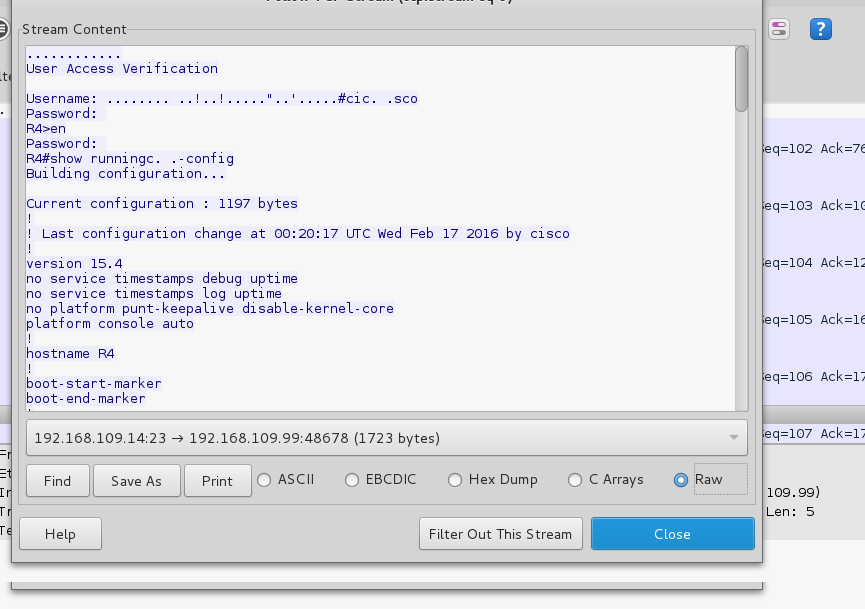Click the 'User Access Verification' line
This screenshot has width=865, height=609.
[122, 68]
